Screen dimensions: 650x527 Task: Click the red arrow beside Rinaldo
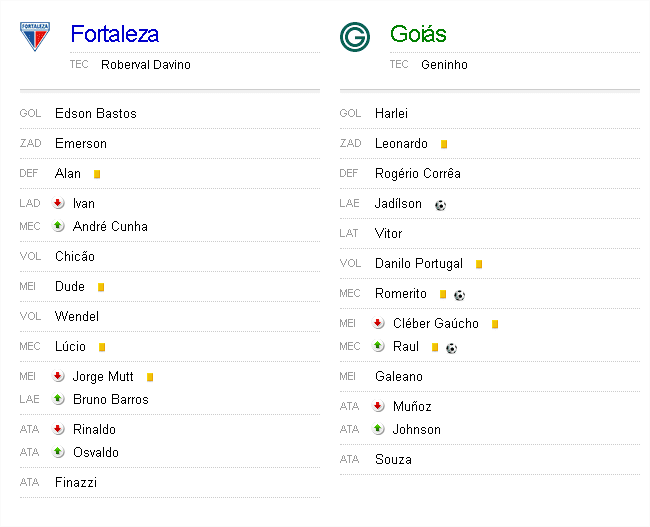pyautogui.click(x=59, y=429)
